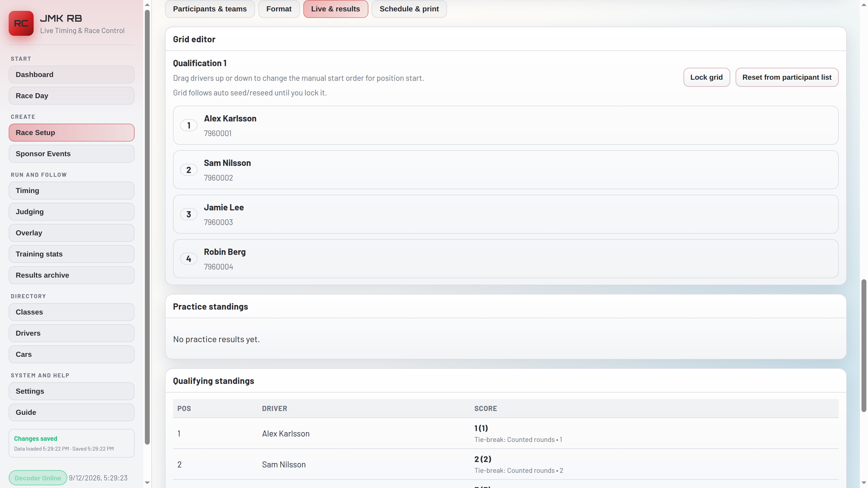Viewport: 868px width, 488px height.
Task: Select Alex Karlsson grid row
Action: tap(505, 125)
